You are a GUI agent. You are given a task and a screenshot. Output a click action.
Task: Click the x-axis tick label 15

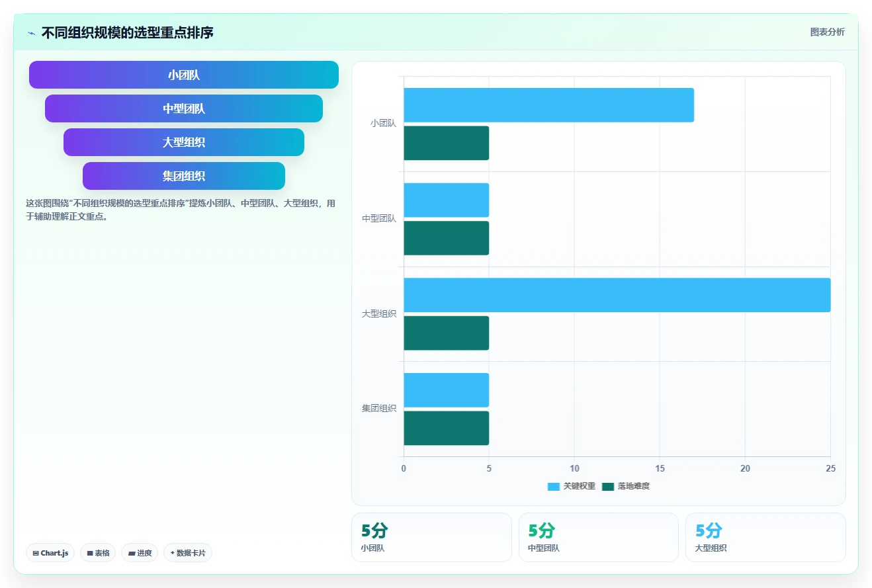tap(660, 468)
